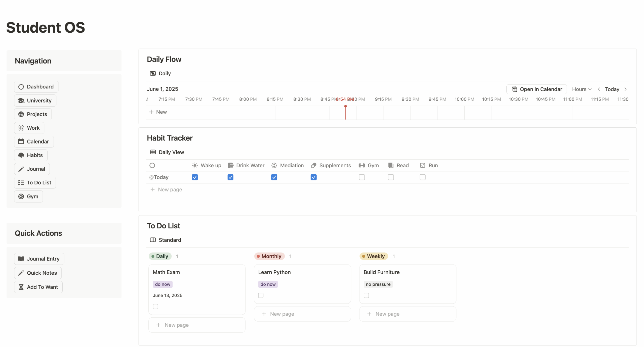
Task: Open the Hours timescale dropdown
Action: tap(582, 89)
